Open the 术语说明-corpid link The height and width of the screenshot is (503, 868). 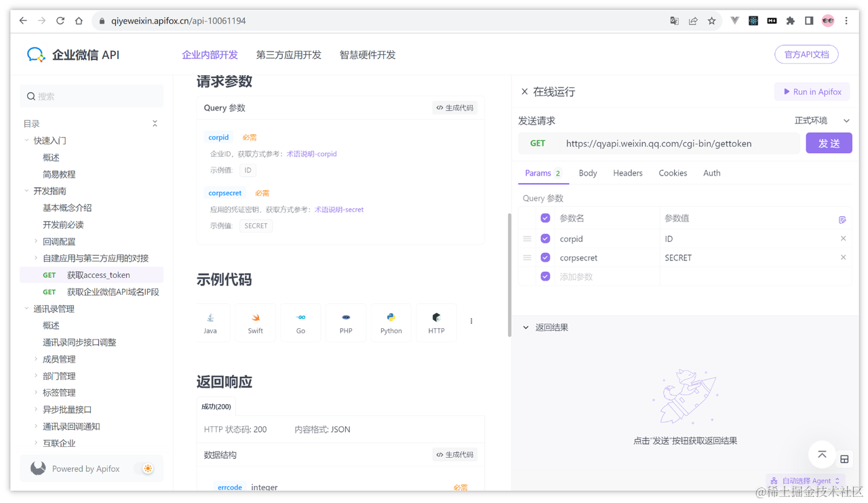point(311,154)
